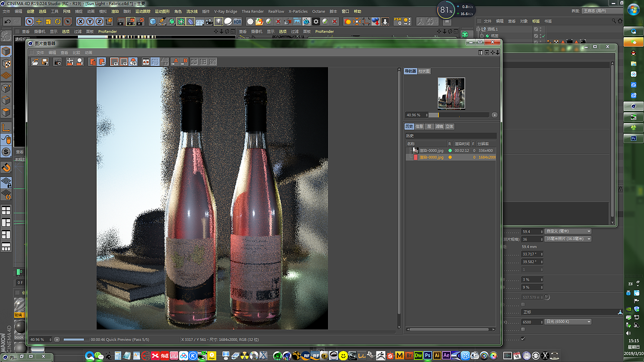Open the 自定义 (毫米) dropdown
644x362 pixels.
(568, 231)
